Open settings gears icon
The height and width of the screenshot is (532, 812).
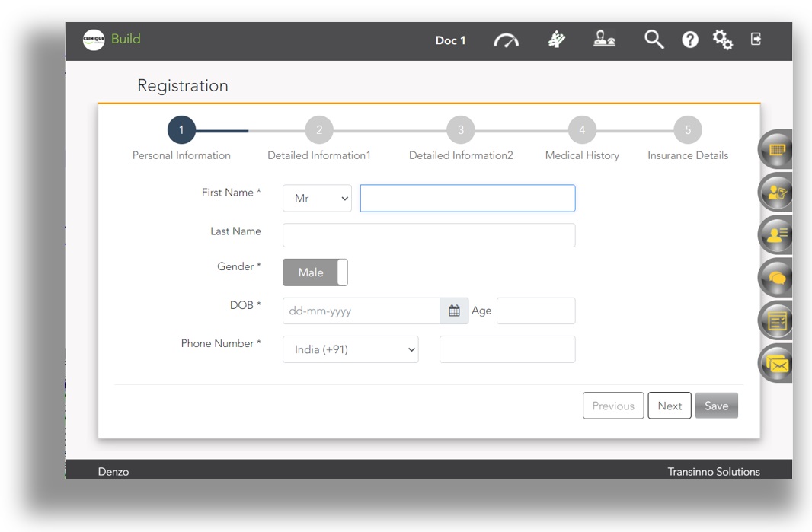722,40
